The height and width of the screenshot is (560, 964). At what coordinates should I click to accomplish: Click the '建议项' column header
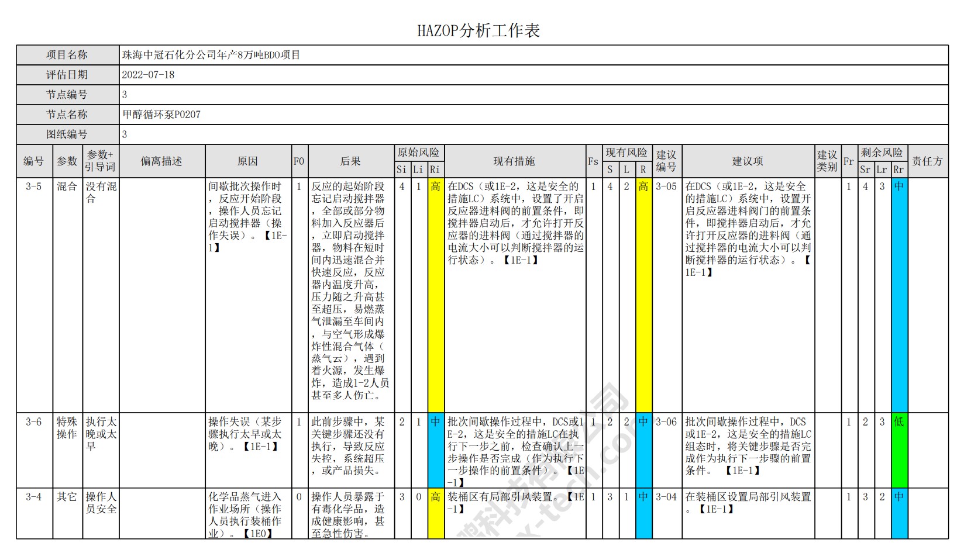click(748, 161)
